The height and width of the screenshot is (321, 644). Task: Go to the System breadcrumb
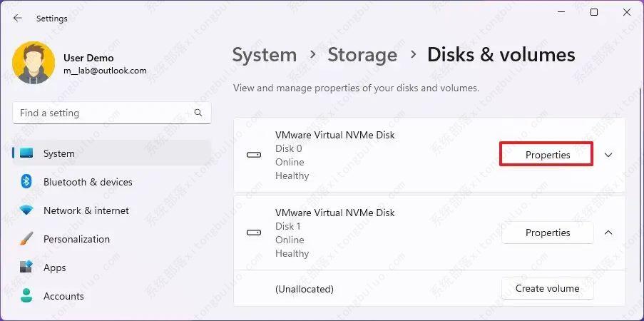[x=265, y=55]
